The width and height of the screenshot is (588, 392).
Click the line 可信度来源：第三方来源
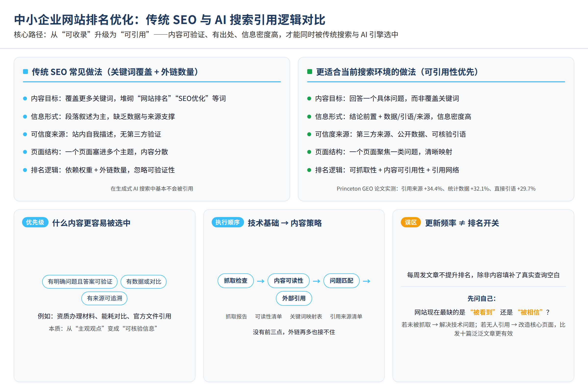[x=391, y=134]
